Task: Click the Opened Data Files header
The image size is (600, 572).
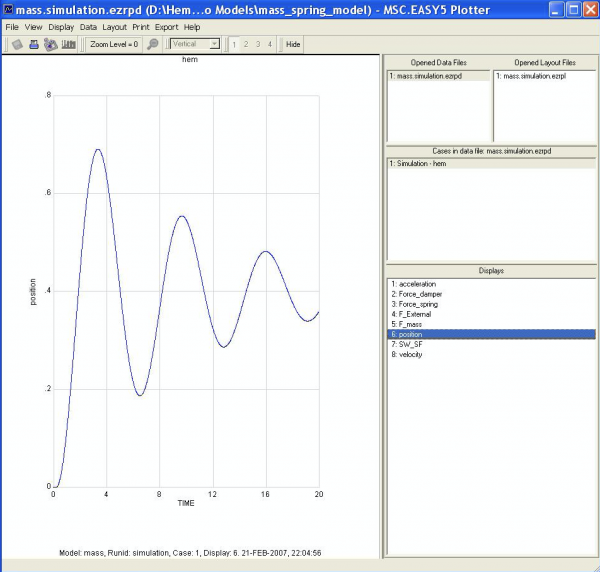Action: click(x=439, y=63)
